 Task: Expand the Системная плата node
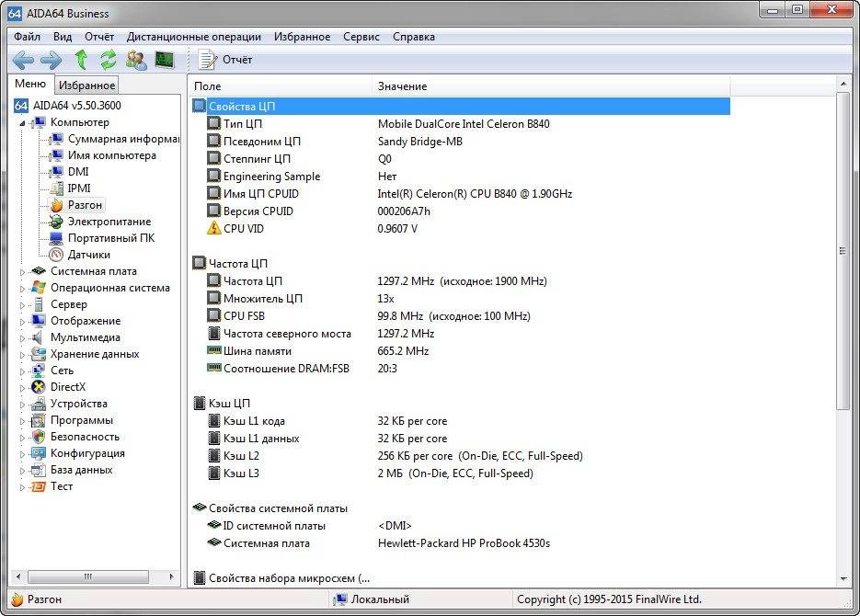22,272
